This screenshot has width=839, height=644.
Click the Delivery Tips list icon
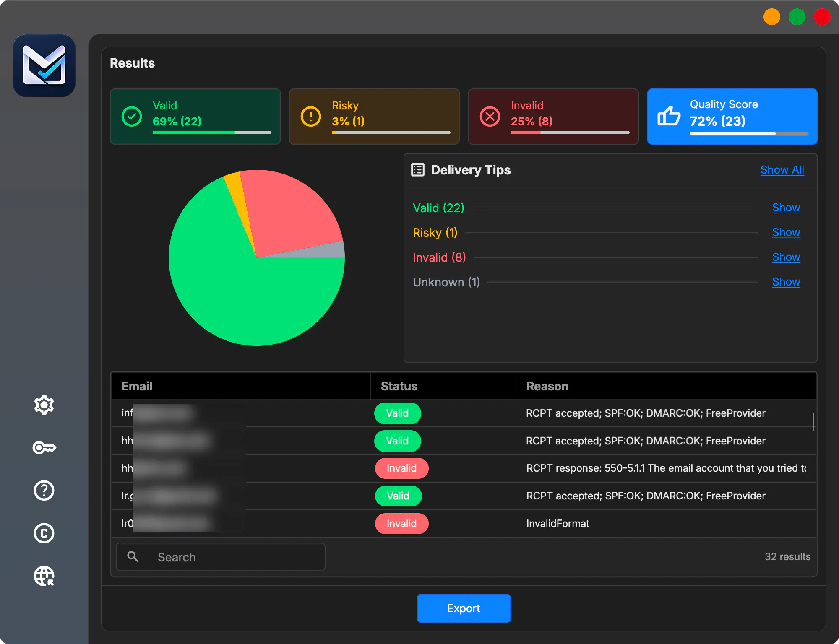[x=418, y=170]
